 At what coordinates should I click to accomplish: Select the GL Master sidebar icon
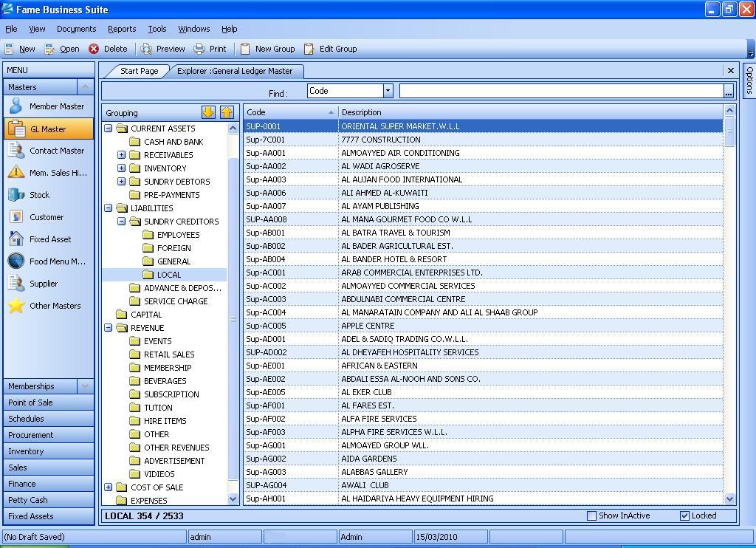click(16, 129)
